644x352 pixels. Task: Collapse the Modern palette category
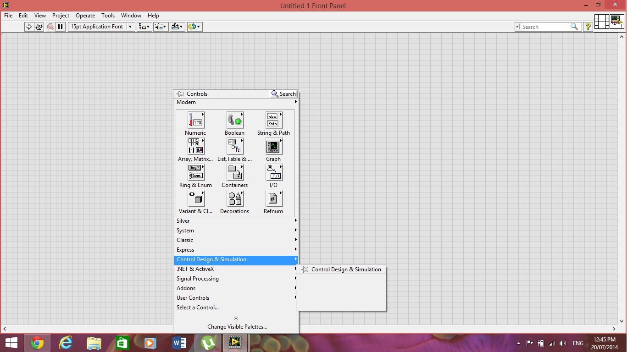tap(236, 102)
